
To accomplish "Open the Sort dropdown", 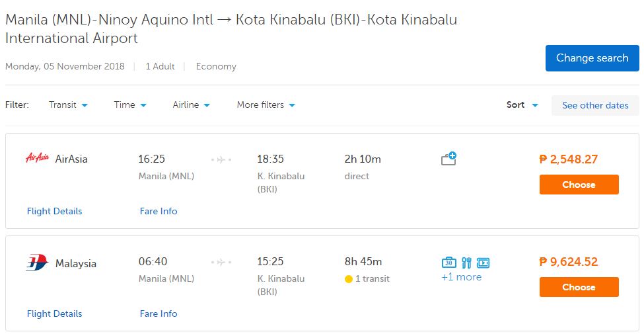I will (x=522, y=105).
